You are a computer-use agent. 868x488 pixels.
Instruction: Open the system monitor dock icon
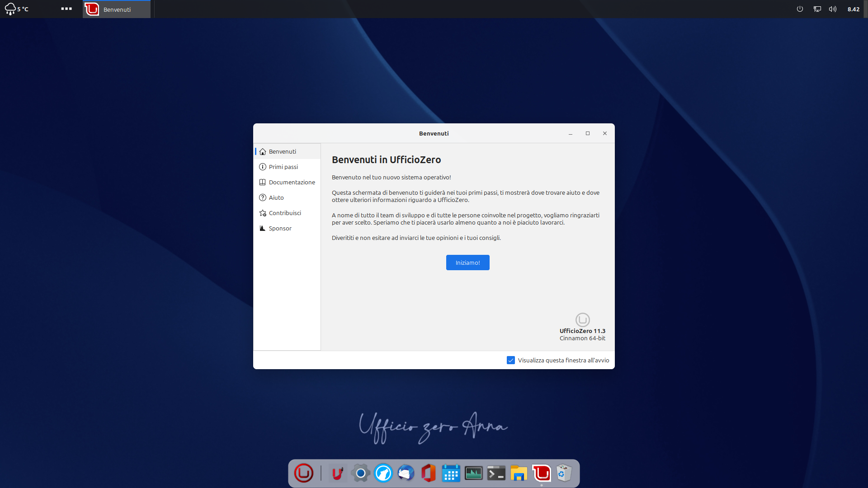[474, 473]
